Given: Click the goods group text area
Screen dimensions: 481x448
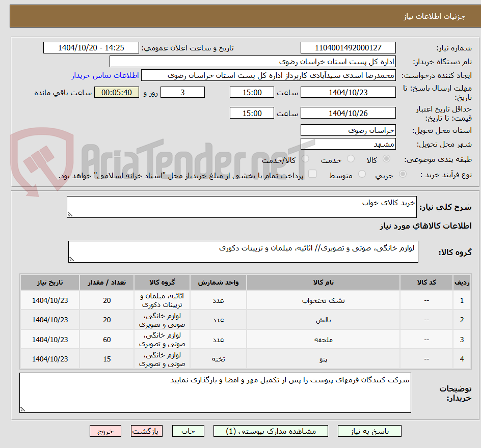Looking at the screenshot, I should tap(243, 252).
